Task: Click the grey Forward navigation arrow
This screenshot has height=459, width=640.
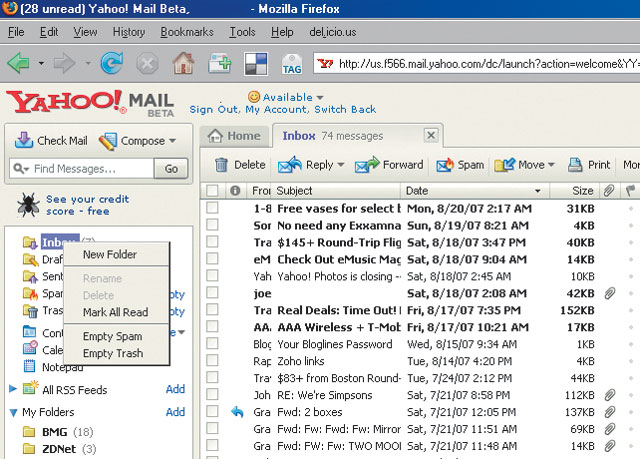Action: click(x=64, y=64)
